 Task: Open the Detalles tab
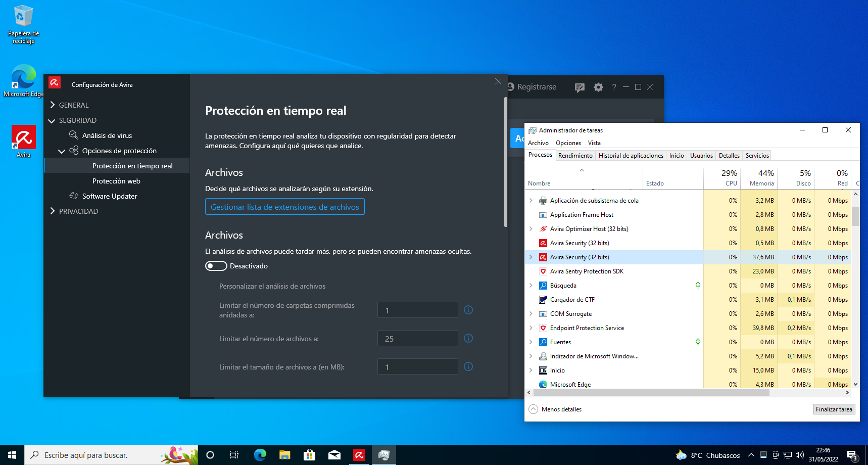729,156
